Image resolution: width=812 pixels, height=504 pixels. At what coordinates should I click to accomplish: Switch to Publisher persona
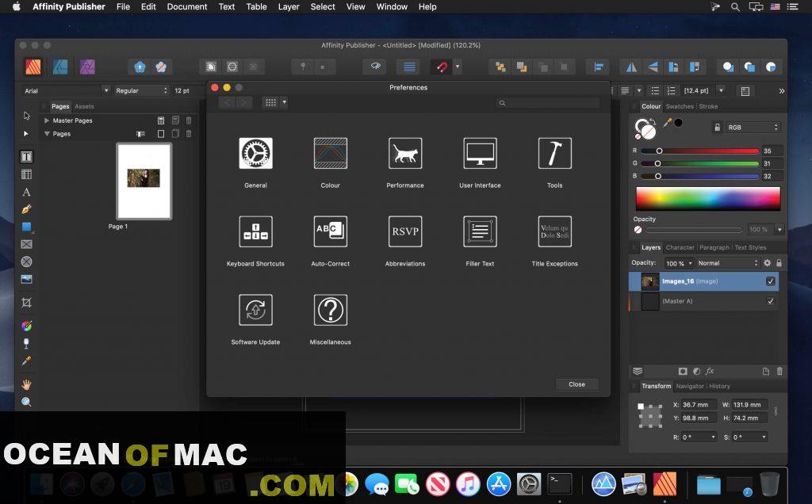33,67
